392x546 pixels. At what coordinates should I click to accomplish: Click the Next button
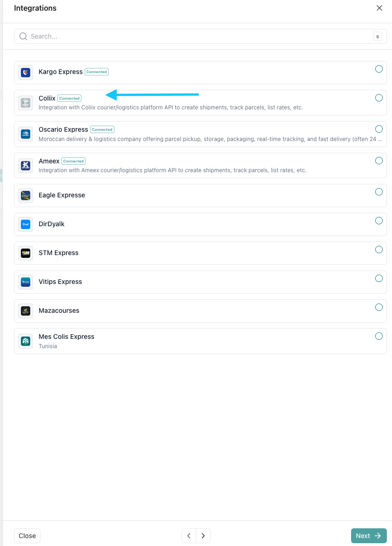click(368, 536)
